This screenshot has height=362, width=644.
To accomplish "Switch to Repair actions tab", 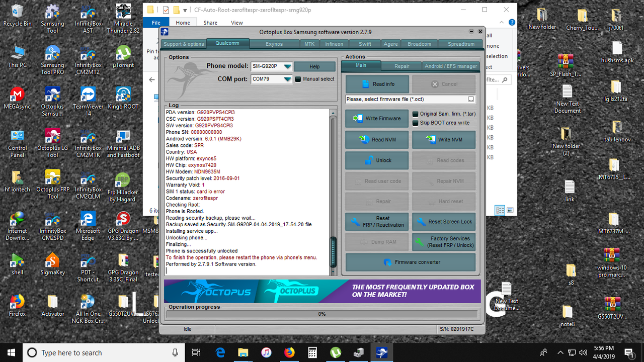I will 401,66.
